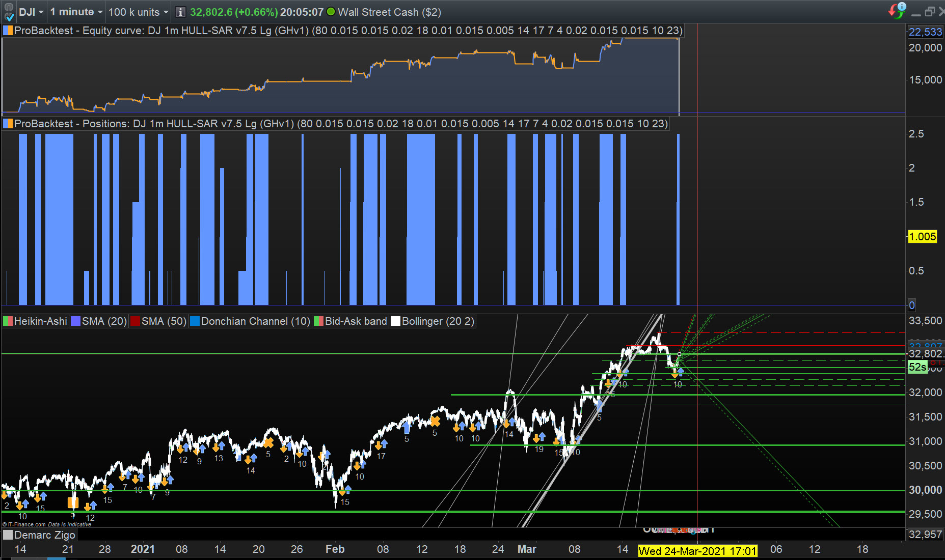
Task: Restore down the chart window
Action: pyautogui.click(x=930, y=11)
